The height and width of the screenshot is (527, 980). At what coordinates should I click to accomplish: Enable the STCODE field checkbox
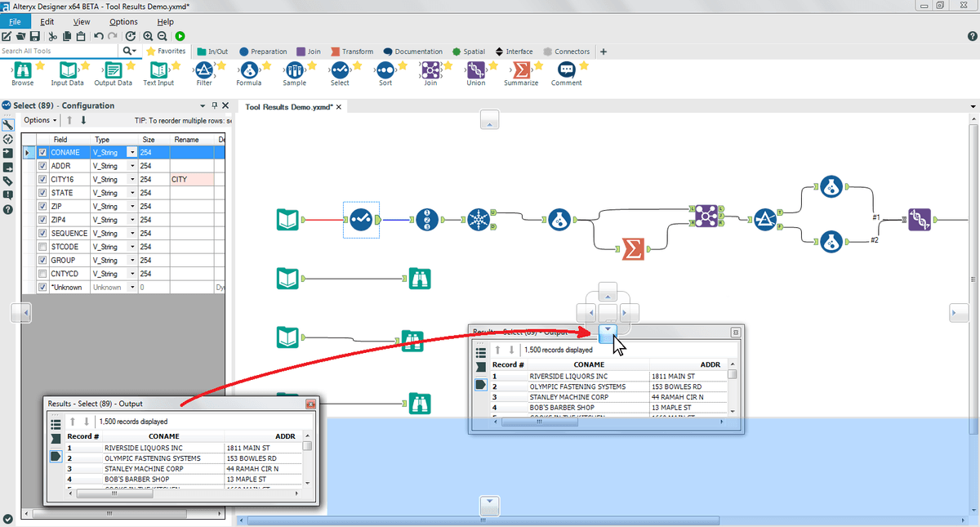[42, 247]
